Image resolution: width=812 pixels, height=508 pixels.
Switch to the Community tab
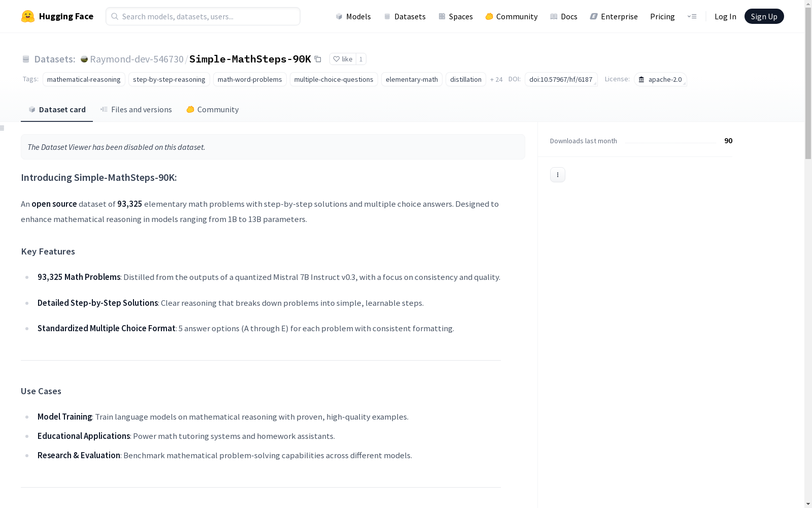point(212,109)
